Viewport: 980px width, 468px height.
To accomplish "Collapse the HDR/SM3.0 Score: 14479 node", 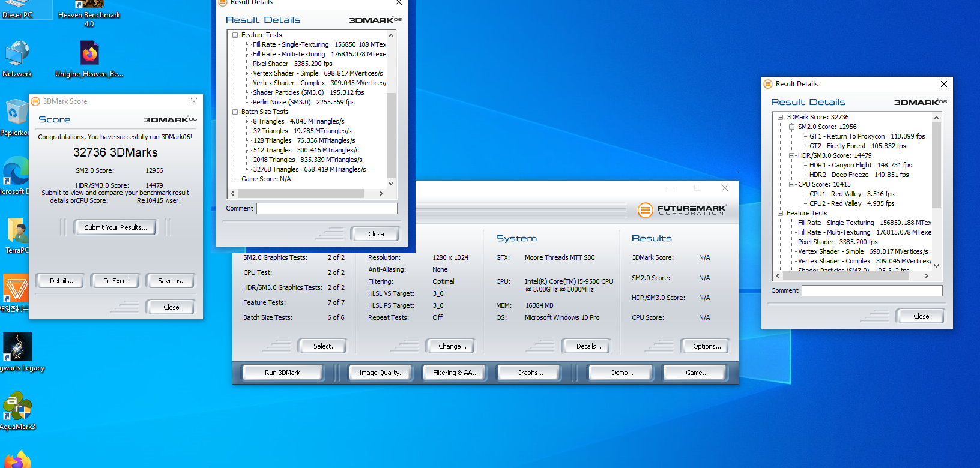I will pos(792,155).
